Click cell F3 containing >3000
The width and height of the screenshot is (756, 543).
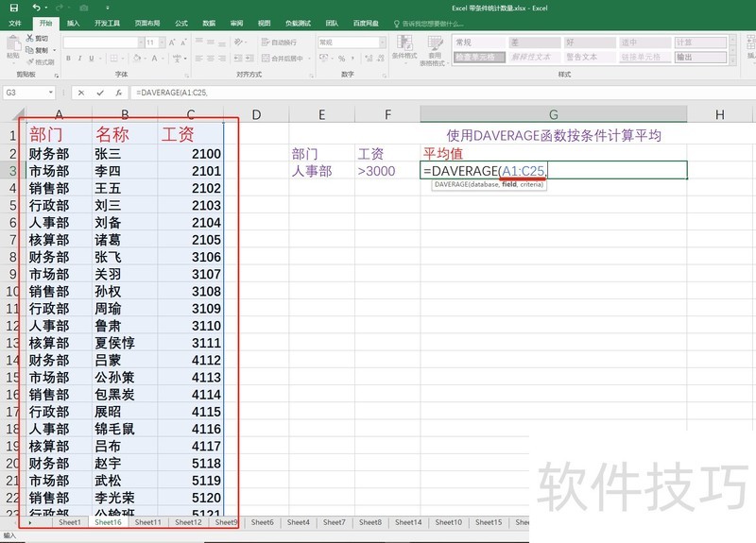(x=387, y=171)
